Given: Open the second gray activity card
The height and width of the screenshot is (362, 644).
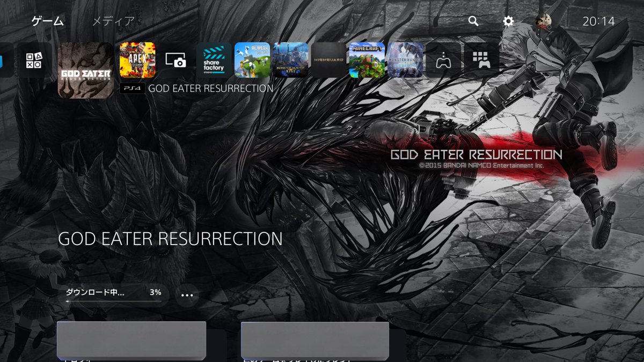Looking at the screenshot, I should 315,340.
